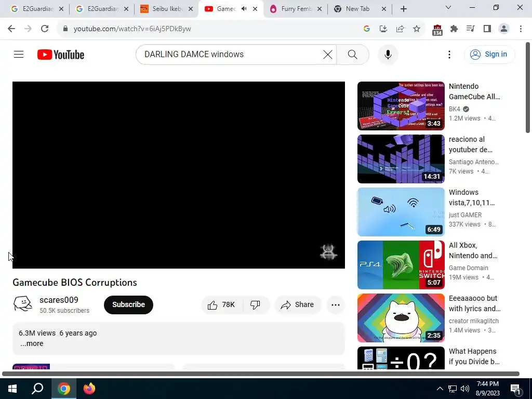Open Windows vista,7,10,11 video thumbnail
This screenshot has width=532, height=399.
(401, 212)
